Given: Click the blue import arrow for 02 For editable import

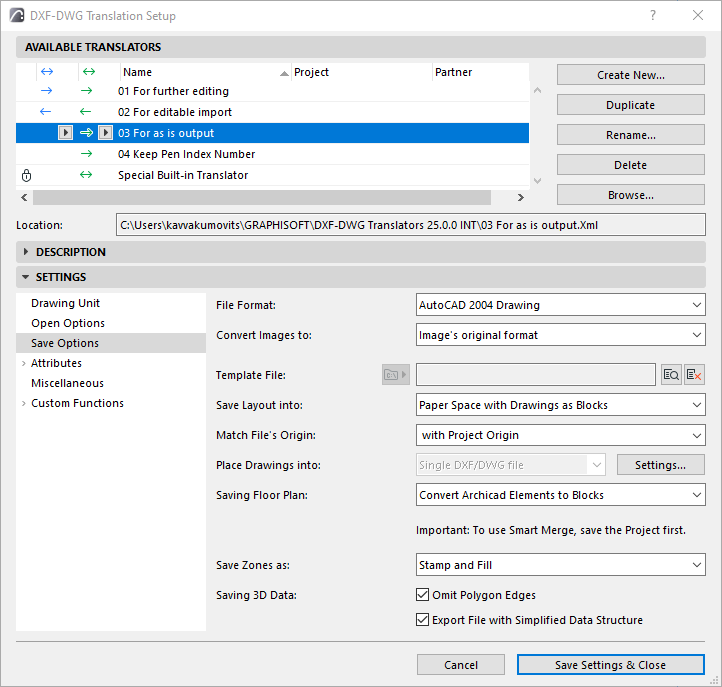Looking at the screenshot, I should 45,112.
